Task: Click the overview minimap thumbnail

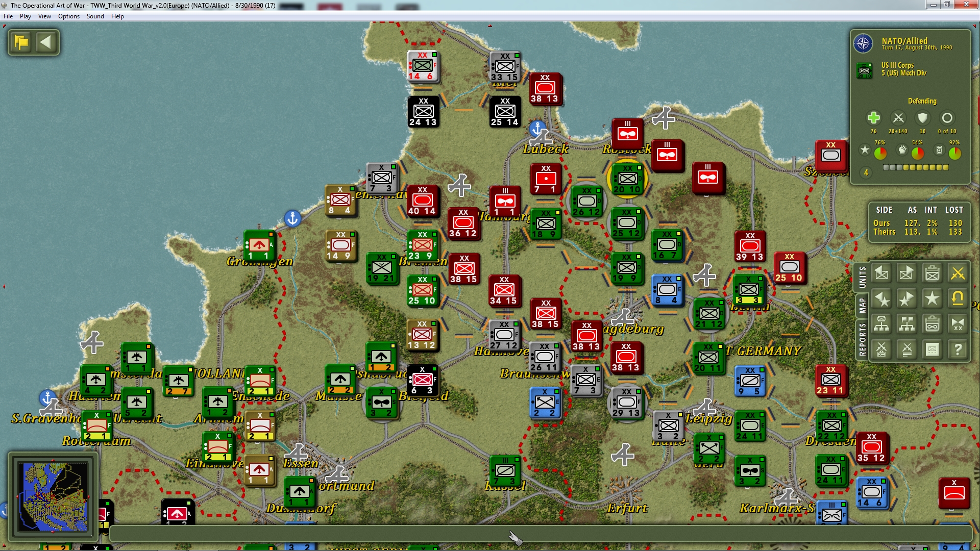Action: pyautogui.click(x=53, y=496)
